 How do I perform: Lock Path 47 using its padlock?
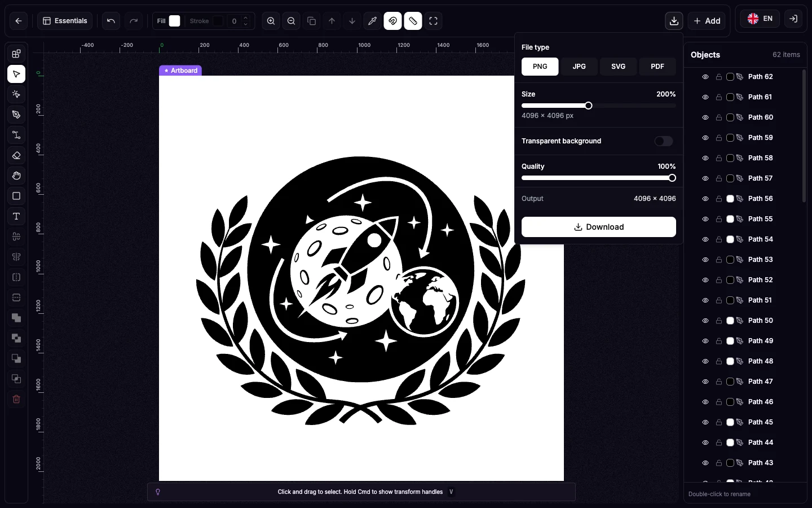point(719,382)
